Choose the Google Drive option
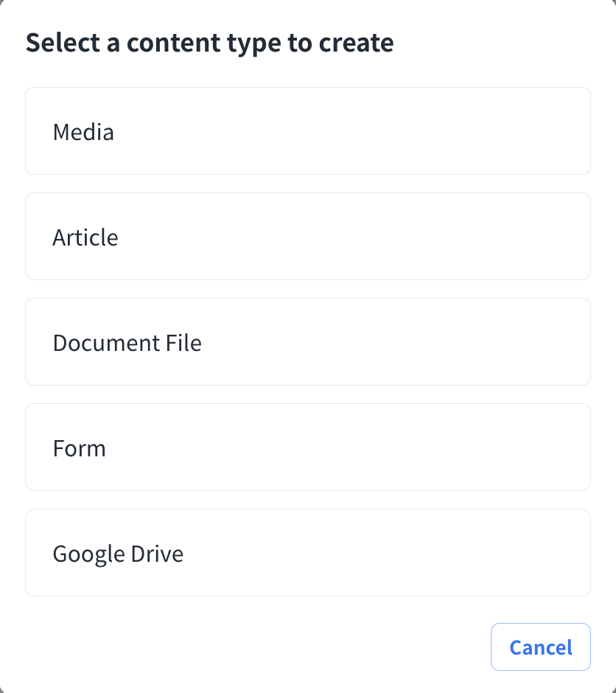Screen dimensions: 616x693 [x=307, y=553]
